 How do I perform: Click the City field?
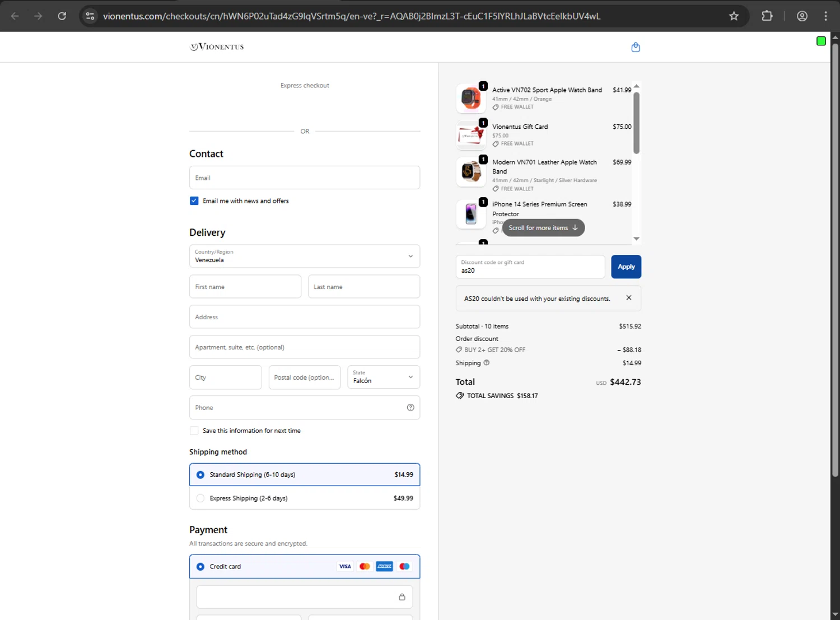tap(226, 377)
